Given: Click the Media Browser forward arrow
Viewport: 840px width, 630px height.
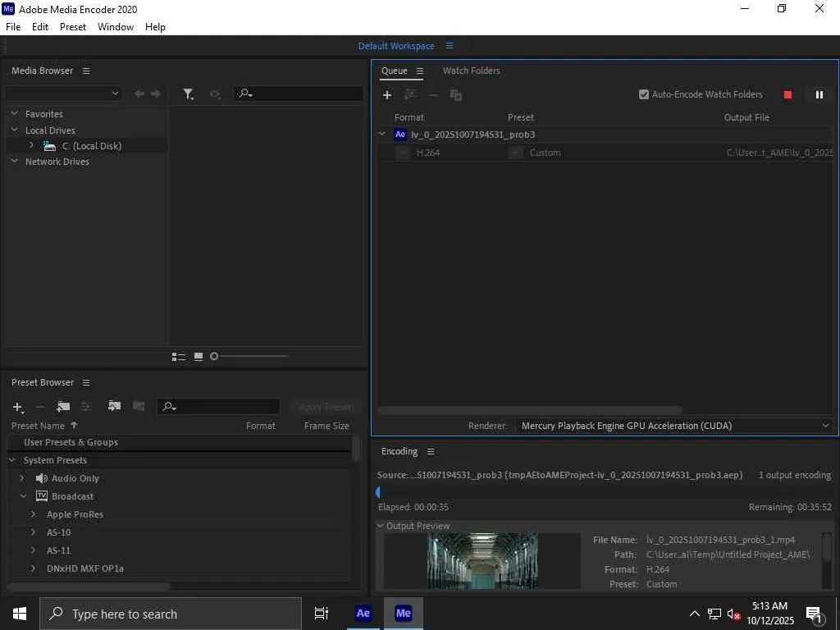Looking at the screenshot, I should 156,94.
